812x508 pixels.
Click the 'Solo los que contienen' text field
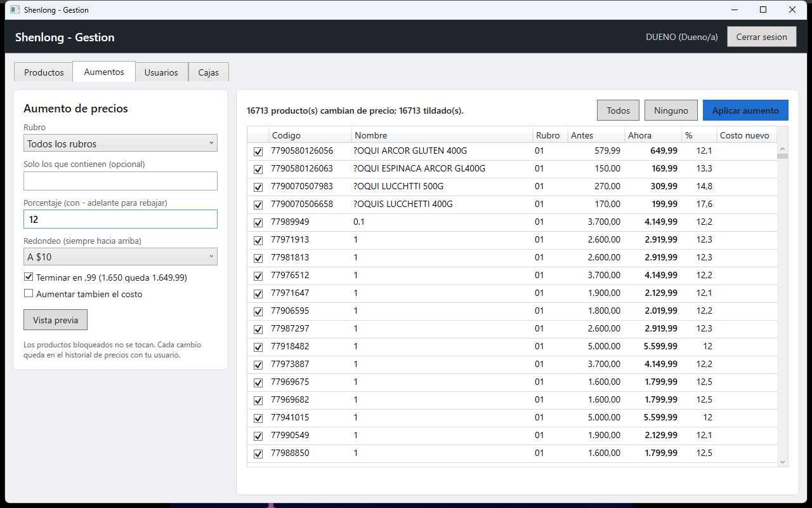(121, 181)
